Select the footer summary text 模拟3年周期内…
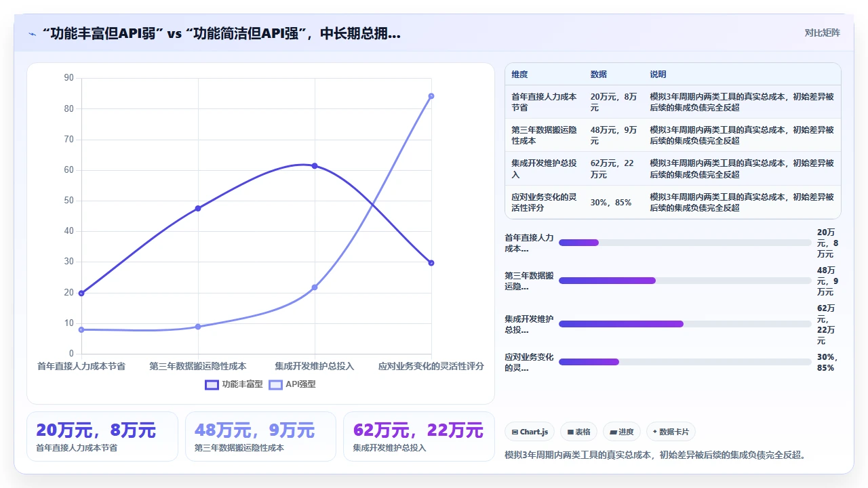868x488 pixels. pos(656,455)
